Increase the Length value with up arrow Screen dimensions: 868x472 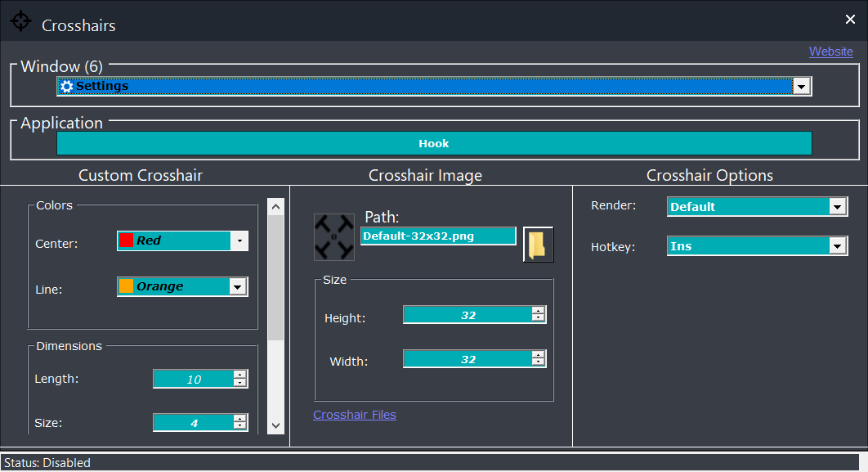coord(239,375)
